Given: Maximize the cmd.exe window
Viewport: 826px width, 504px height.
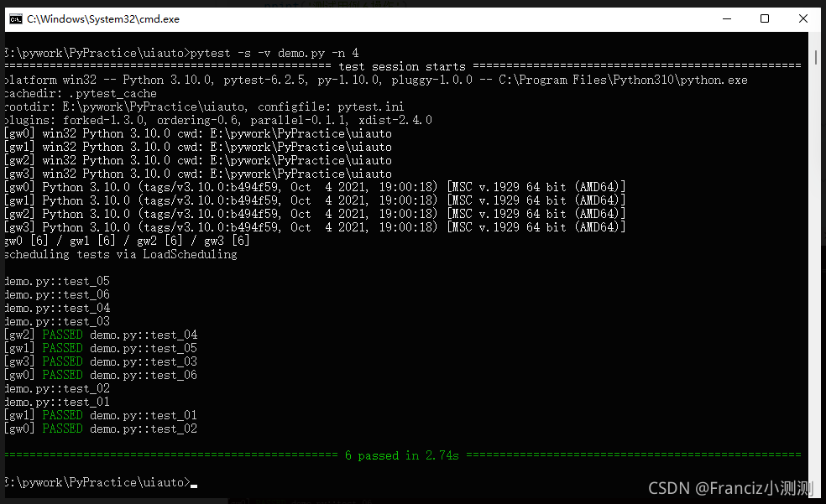Looking at the screenshot, I should (765, 19).
